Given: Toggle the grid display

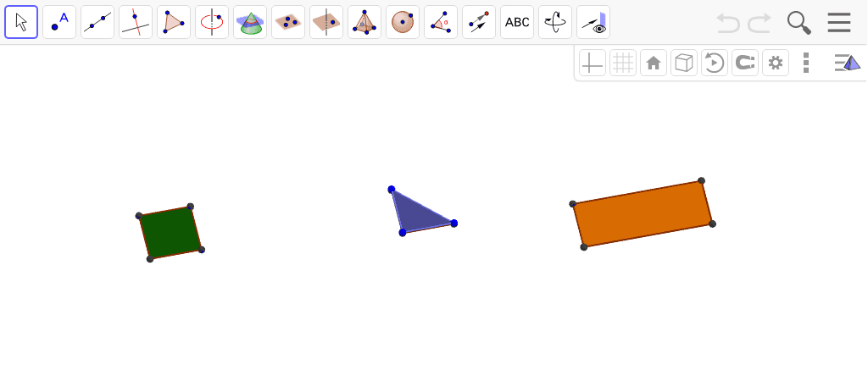Looking at the screenshot, I should [x=623, y=63].
